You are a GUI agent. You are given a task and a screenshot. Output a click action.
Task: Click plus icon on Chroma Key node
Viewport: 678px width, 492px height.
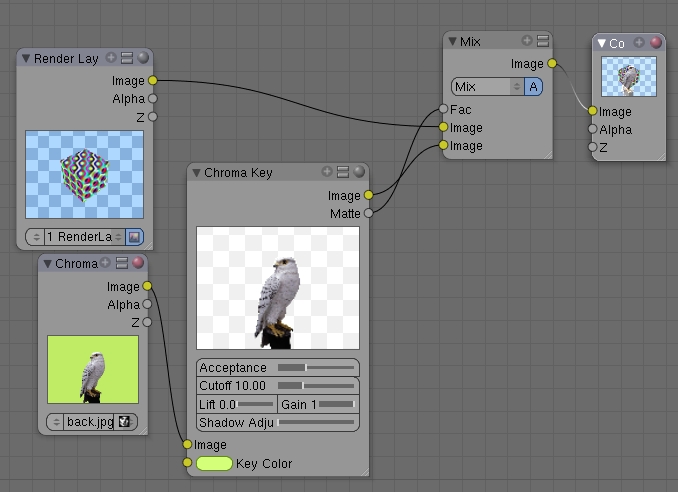(327, 172)
